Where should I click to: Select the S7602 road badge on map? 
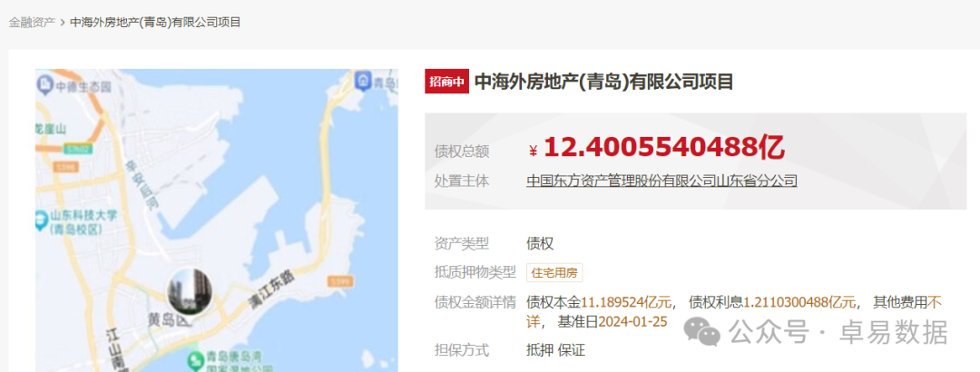pos(77,150)
